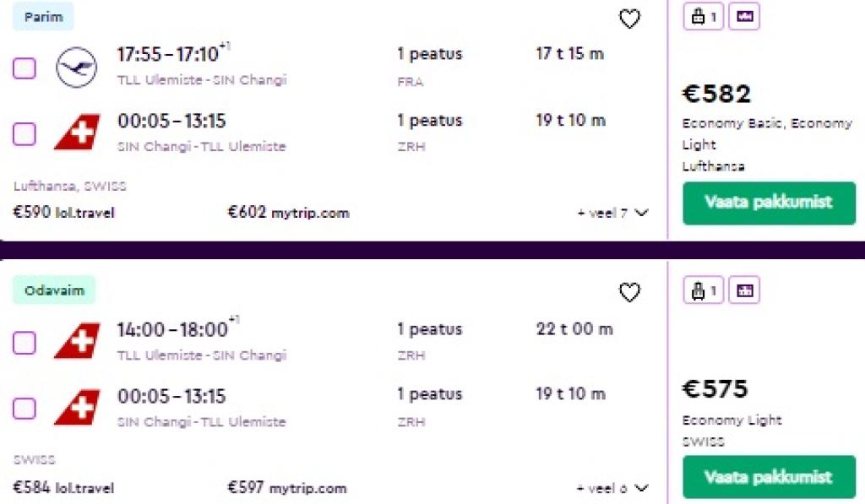Image resolution: width=865 pixels, height=504 pixels.
Task: Expand the "+ veel 6" more offers
Action: click(x=612, y=488)
